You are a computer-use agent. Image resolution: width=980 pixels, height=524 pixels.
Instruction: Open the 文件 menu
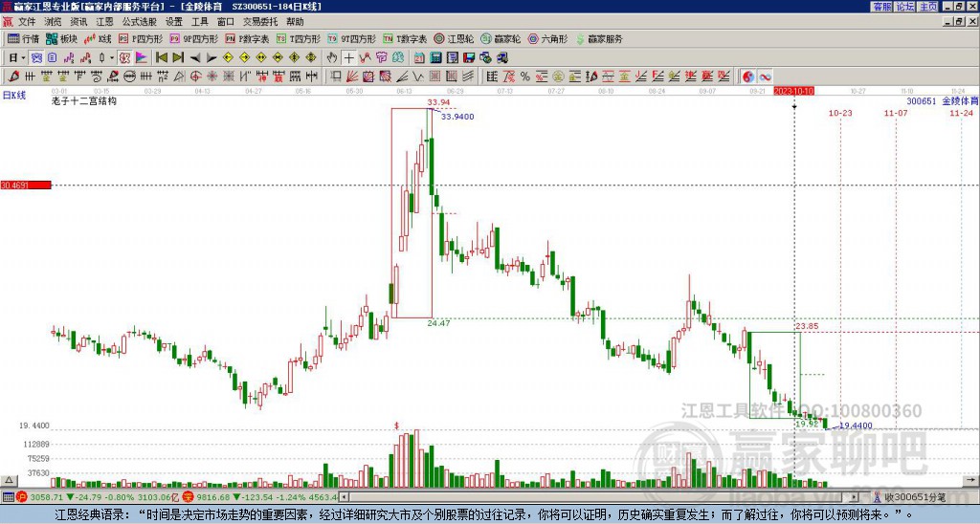click(x=27, y=22)
